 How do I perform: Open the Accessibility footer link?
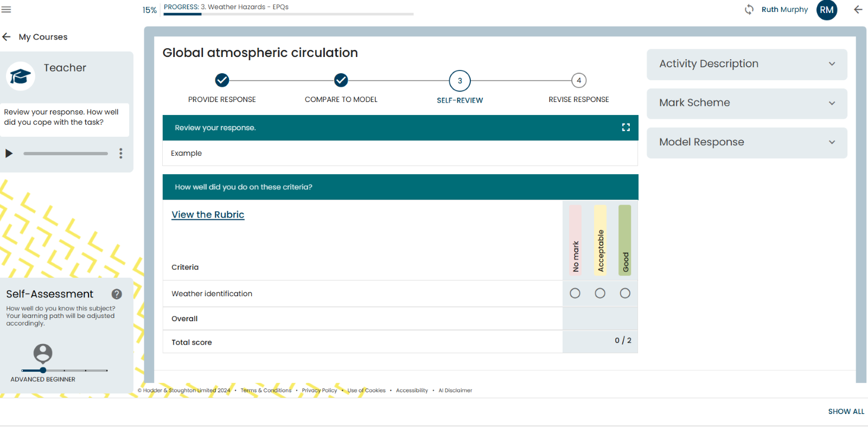(412, 391)
